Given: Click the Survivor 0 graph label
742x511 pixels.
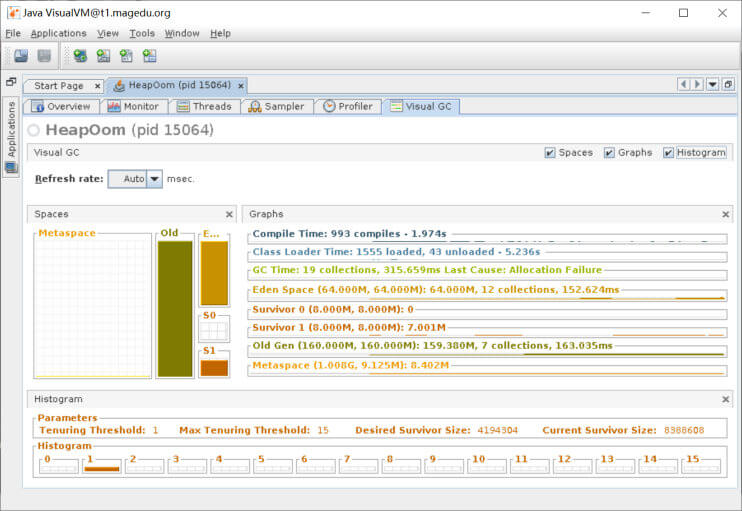Looking at the screenshot, I should pos(333,309).
